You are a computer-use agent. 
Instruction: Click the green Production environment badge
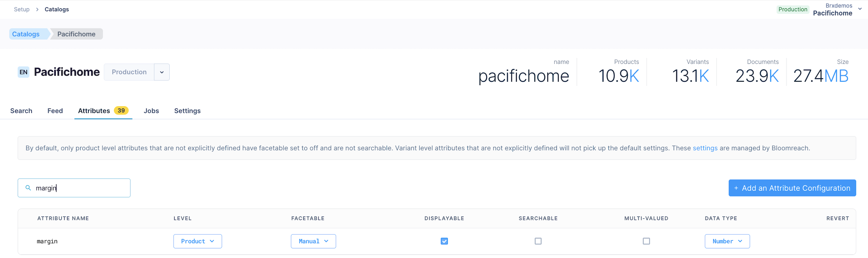point(793,10)
